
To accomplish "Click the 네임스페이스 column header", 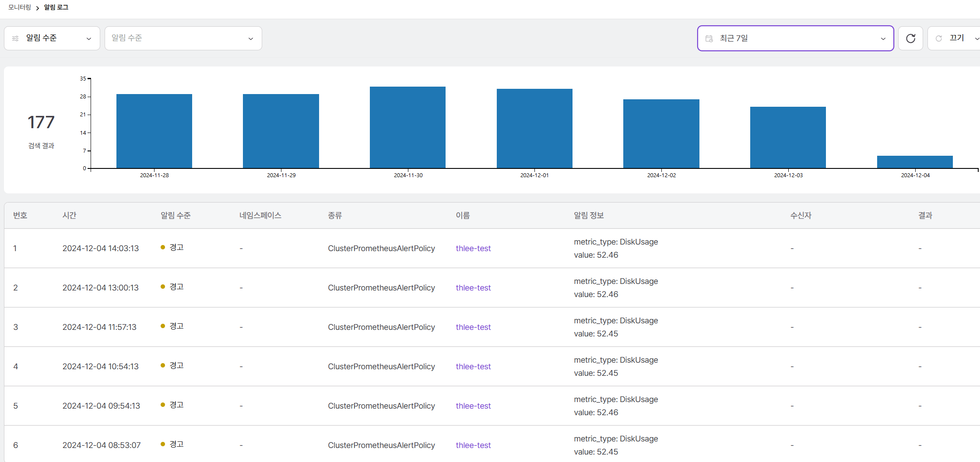I will click(x=260, y=215).
